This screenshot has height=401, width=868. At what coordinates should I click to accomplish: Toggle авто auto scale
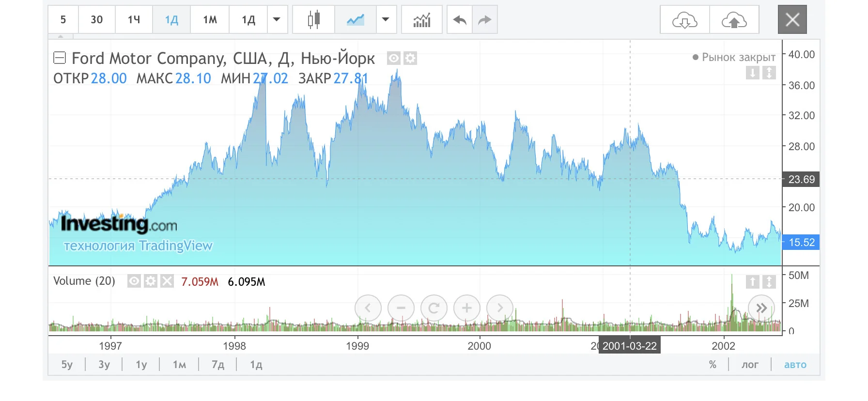click(x=795, y=365)
